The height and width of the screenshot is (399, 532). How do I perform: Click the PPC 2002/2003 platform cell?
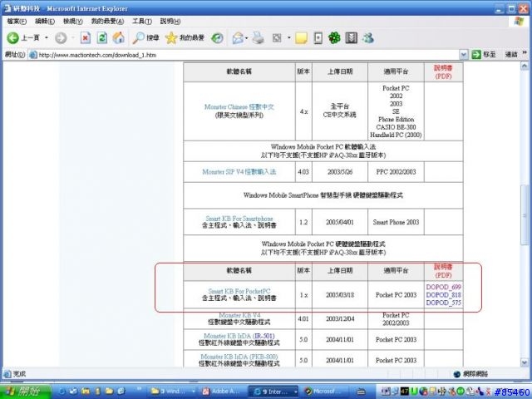396,172
